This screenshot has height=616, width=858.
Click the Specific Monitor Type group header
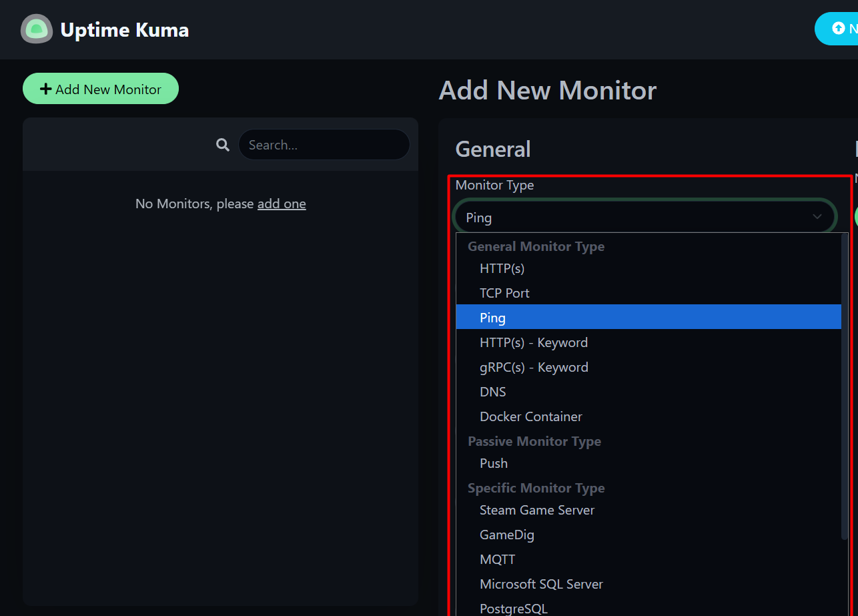536,488
